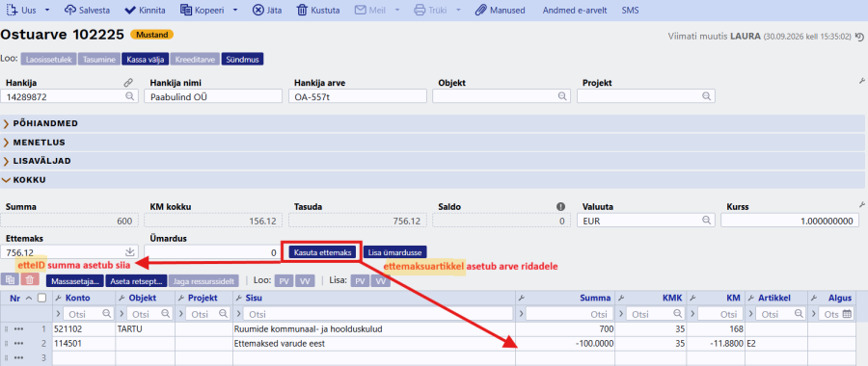Open Manused attachments
Screen dimensions: 868x366
coord(501,10)
